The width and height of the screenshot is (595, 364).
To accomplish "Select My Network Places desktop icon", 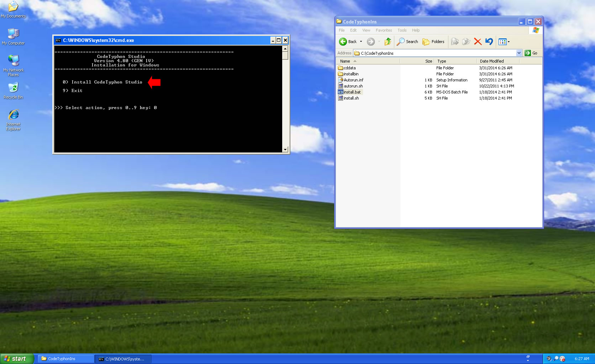I will 13,66.
